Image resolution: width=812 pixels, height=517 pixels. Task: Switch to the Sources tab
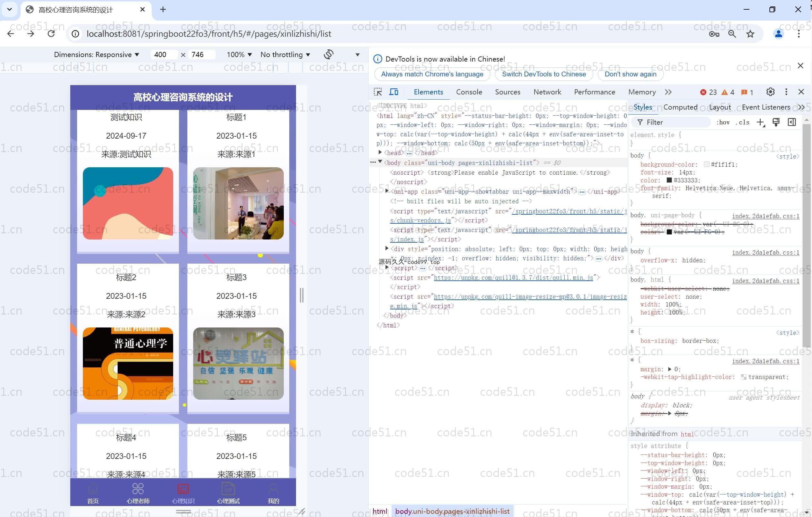click(x=507, y=92)
